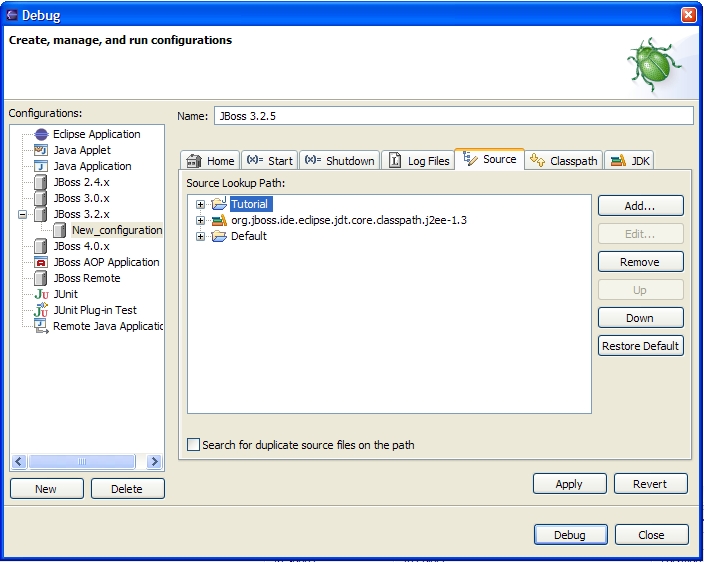Click the JBoss 3.2.x server icon
This screenshot has width=704, height=562.
41,214
